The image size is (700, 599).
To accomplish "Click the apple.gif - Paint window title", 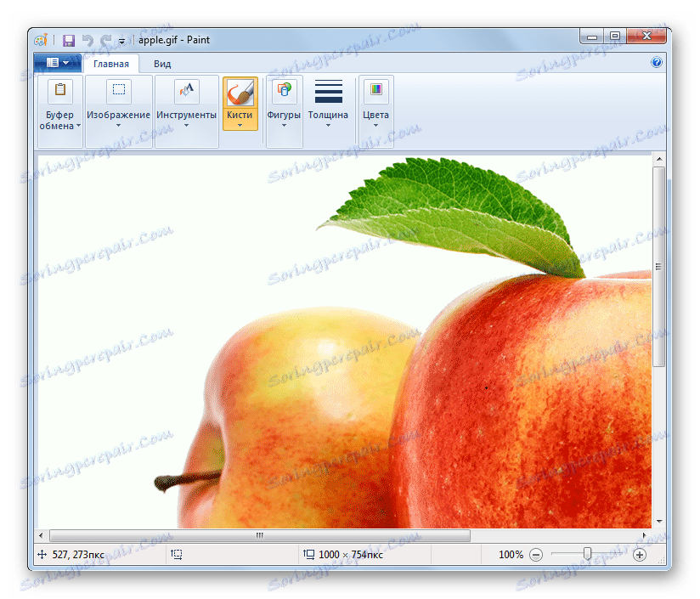I will tap(174, 40).
